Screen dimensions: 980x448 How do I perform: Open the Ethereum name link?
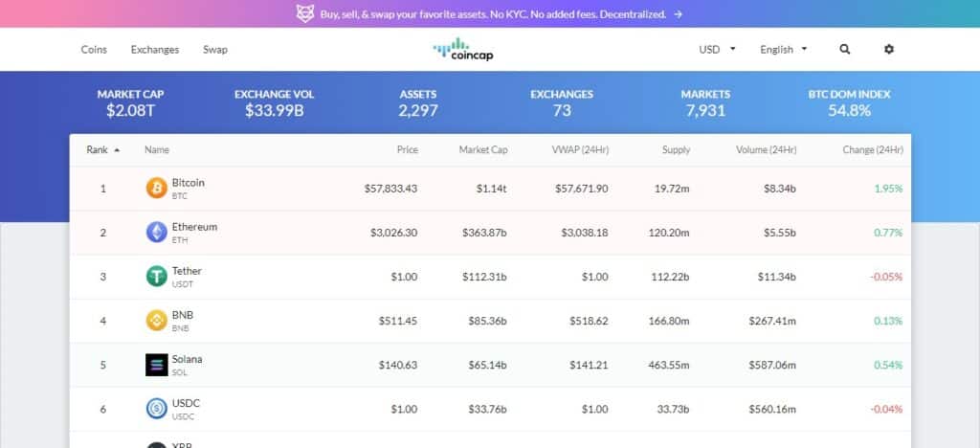pos(194,227)
